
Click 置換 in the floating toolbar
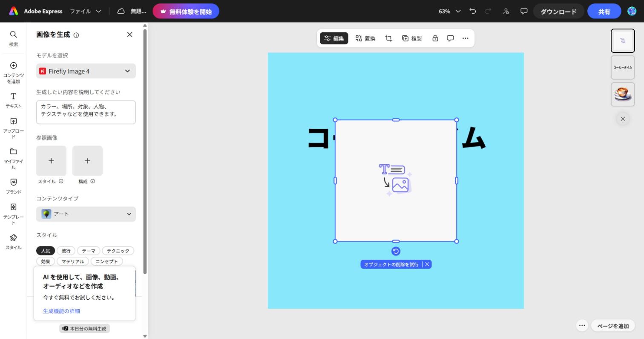(365, 38)
